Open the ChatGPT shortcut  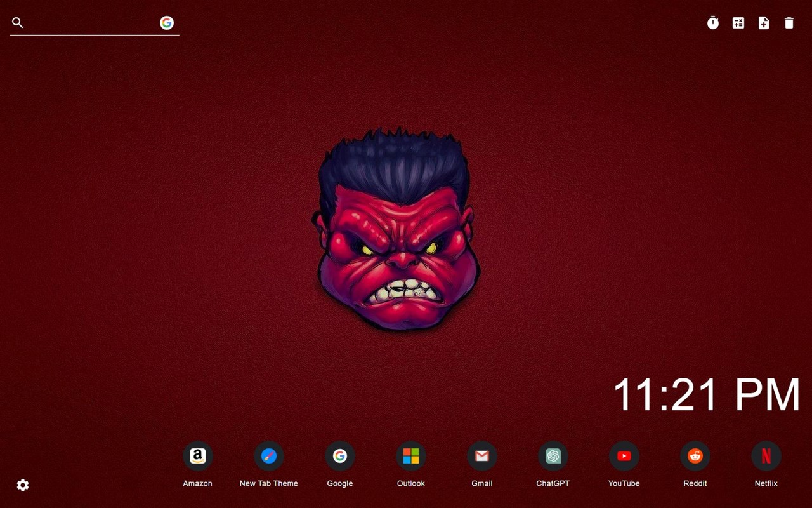coord(553,456)
